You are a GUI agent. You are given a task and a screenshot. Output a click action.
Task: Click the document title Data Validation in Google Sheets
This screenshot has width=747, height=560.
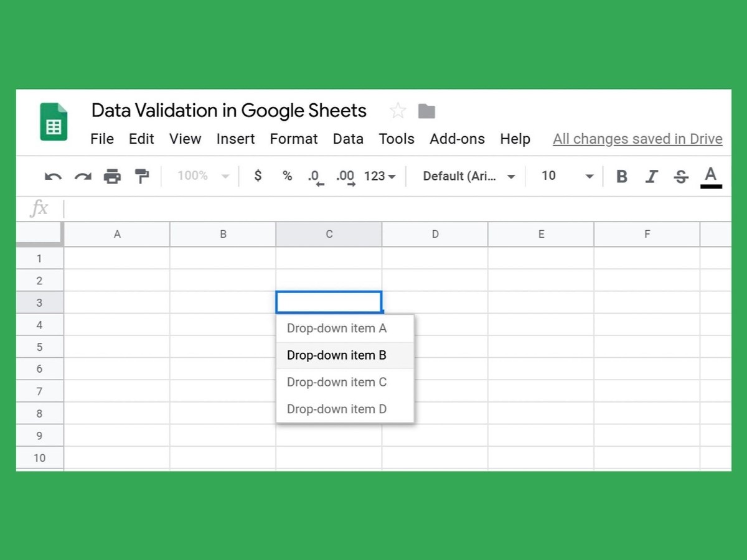click(229, 111)
